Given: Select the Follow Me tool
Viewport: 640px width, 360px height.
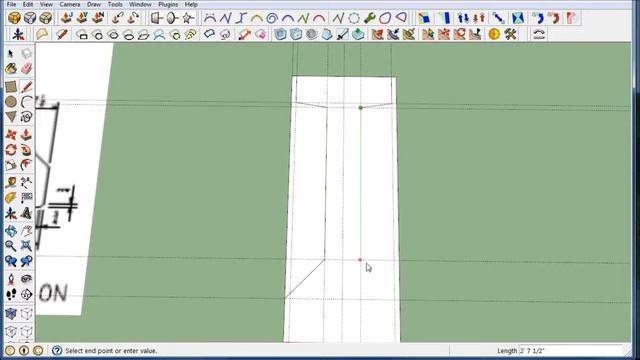Looking at the screenshot, I should [x=27, y=150].
